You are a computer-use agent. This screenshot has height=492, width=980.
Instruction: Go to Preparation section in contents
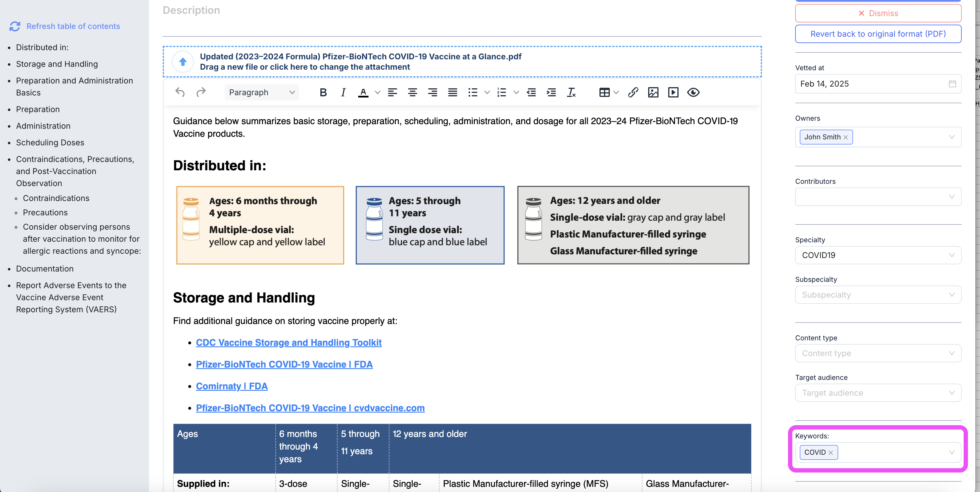click(x=38, y=110)
